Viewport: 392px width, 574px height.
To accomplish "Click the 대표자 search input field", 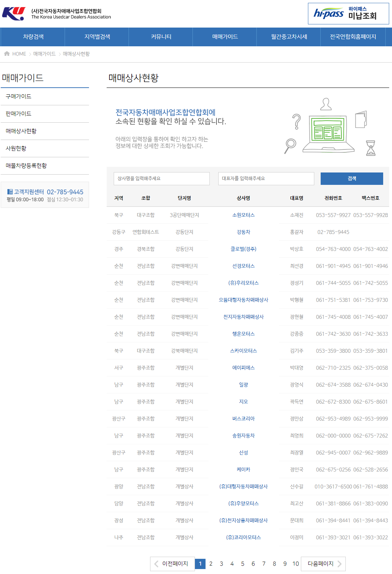I will [x=266, y=178].
